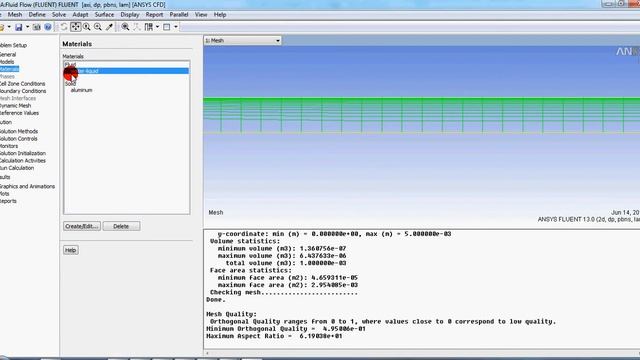Viewport: 640px width, 360px height.
Task: Open the window arrangement dropdown arrow
Action: (157, 27)
